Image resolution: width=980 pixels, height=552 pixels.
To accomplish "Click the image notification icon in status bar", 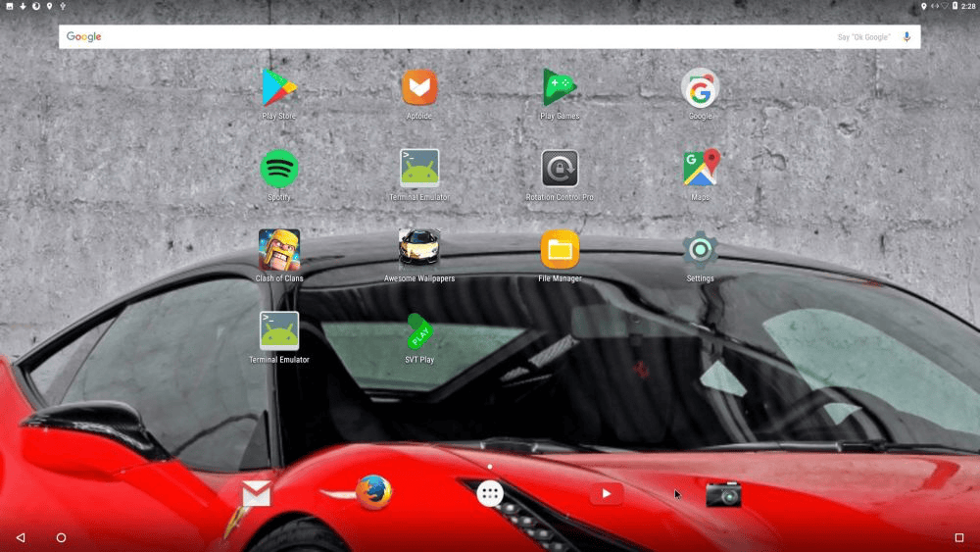I will [x=10, y=6].
